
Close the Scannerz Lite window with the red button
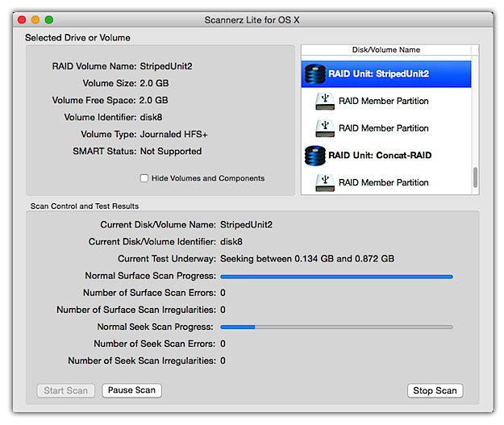22,20
